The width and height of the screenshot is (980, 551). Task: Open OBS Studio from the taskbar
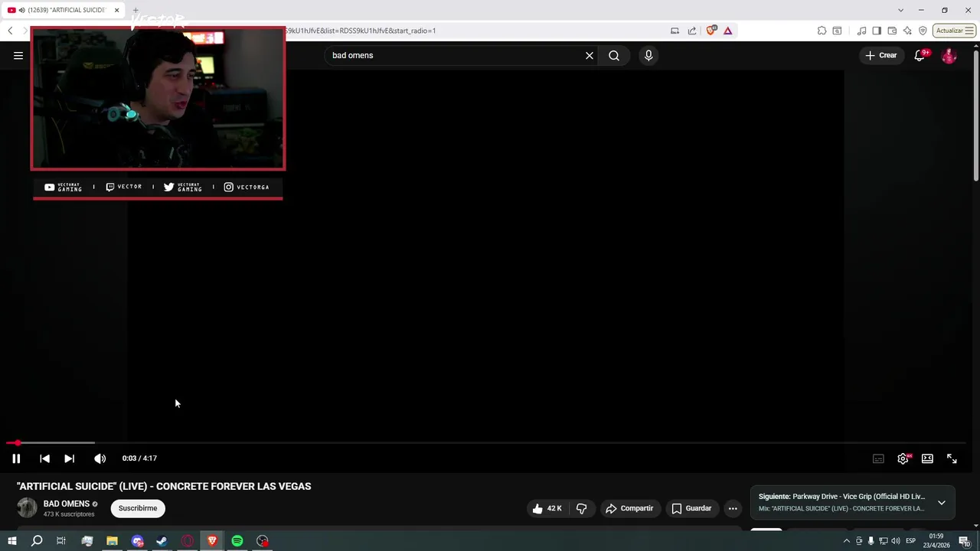(263, 541)
